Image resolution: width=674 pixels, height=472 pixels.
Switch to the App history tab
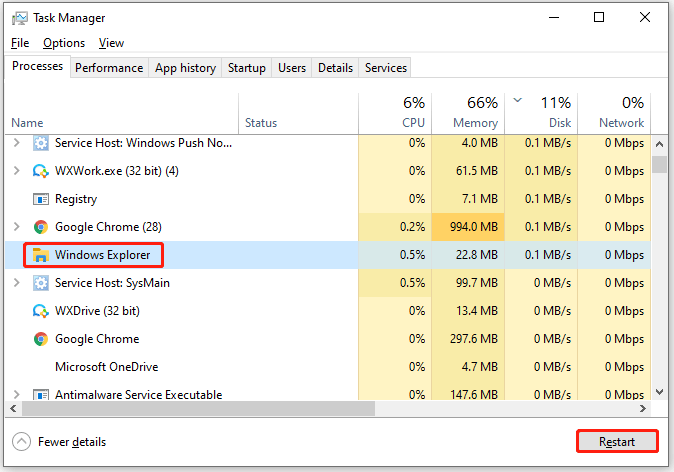pos(185,68)
